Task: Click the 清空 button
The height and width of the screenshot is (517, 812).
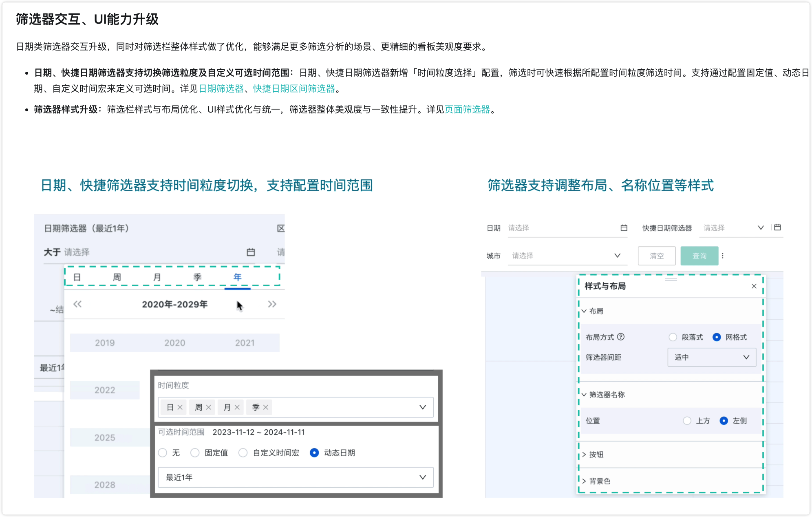Action: click(x=657, y=256)
